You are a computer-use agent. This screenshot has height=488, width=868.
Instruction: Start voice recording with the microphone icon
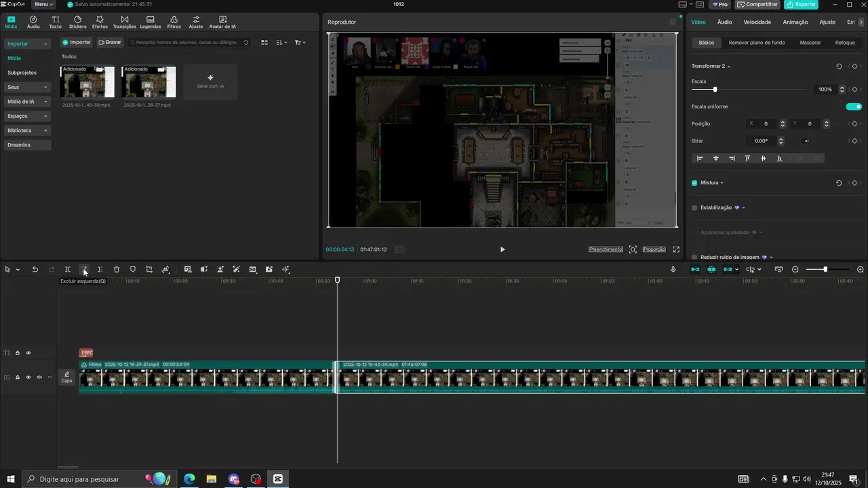[x=673, y=270]
